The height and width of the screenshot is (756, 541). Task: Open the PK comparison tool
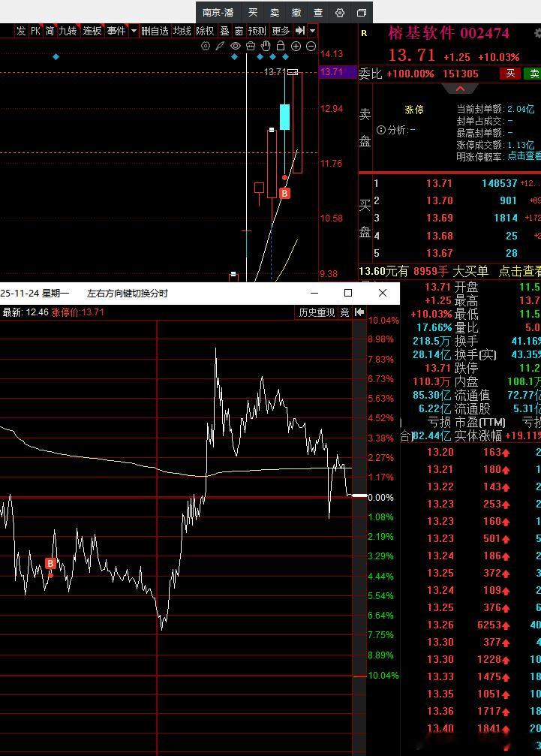pyautogui.click(x=36, y=31)
